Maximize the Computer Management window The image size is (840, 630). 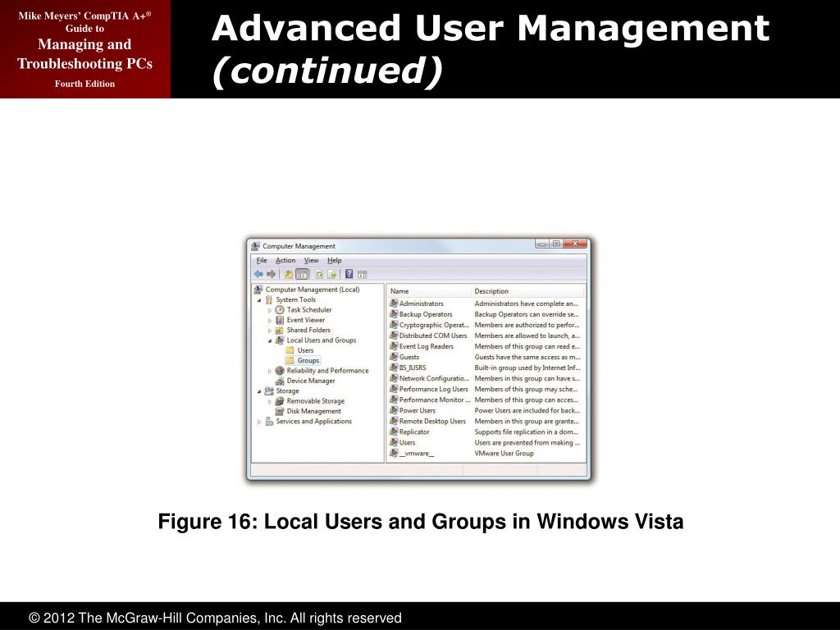pyautogui.click(x=556, y=244)
